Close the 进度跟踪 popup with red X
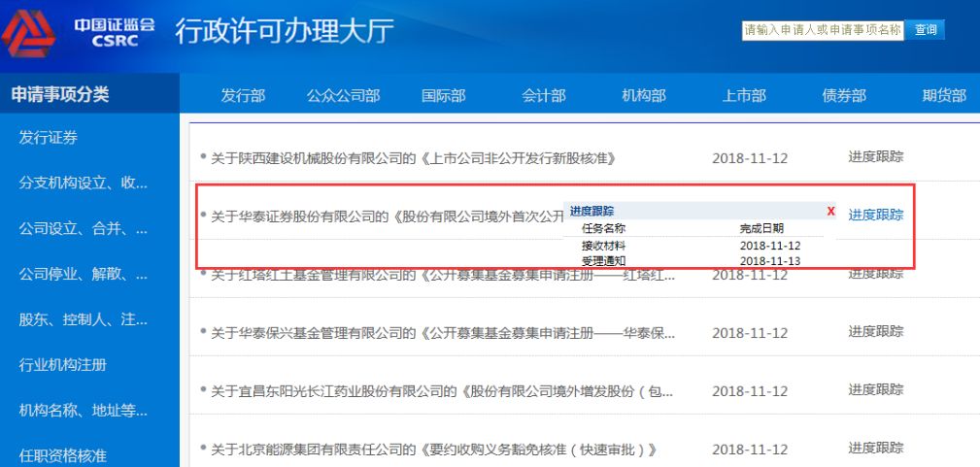 [830, 212]
